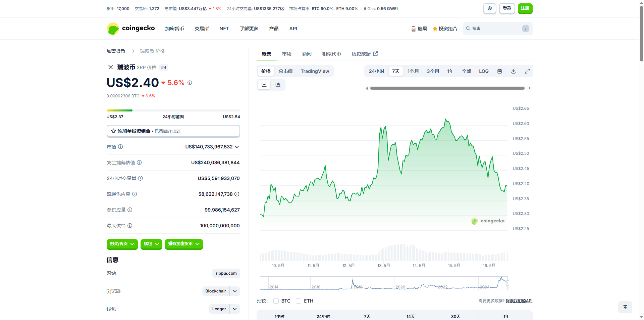Image resolution: width=644 pixels, height=320 pixels.
Task: Click the back-to-top arrow button
Action: (x=625, y=307)
